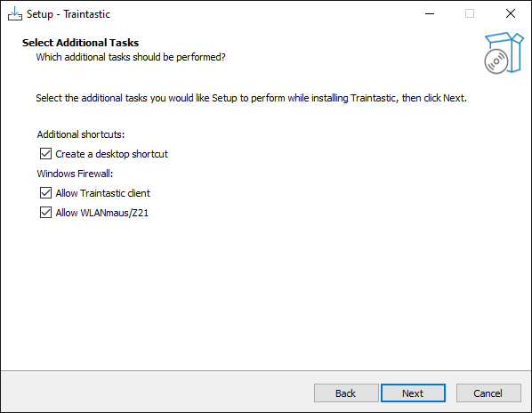Click the 'Which additional tasks should be performed?' subtitle
Screen dimensions: 532x413
coord(131,57)
